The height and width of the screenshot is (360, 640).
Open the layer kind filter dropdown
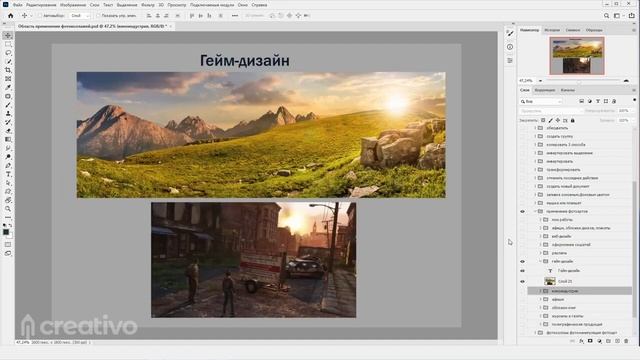(x=541, y=101)
